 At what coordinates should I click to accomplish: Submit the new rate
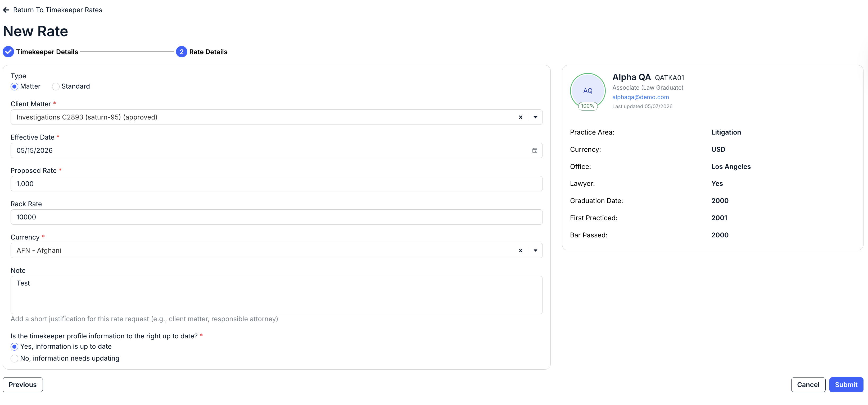[846, 384]
